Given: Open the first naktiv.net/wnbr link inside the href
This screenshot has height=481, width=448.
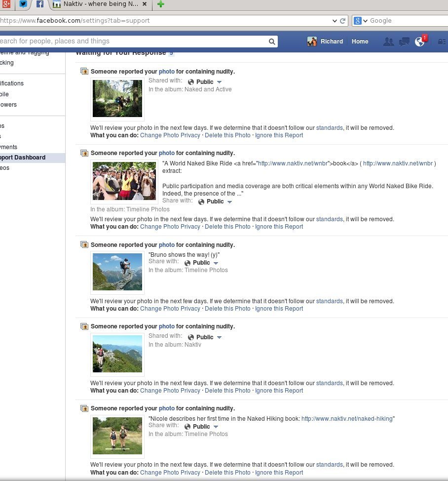Looking at the screenshot, I should [x=293, y=163].
